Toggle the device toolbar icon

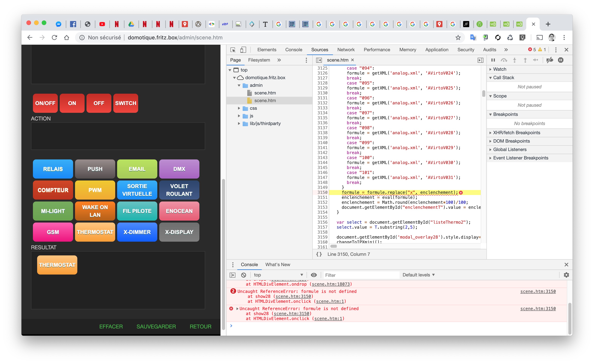(243, 50)
